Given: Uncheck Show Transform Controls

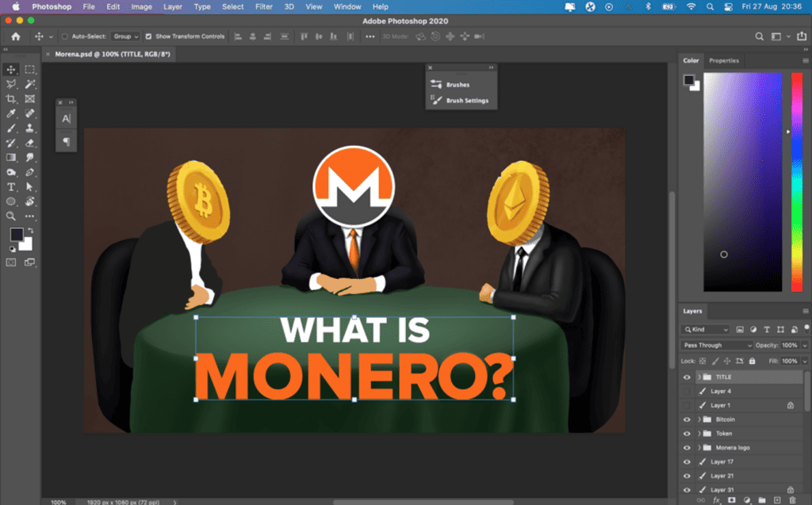Looking at the screenshot, I should coord(148,36).
